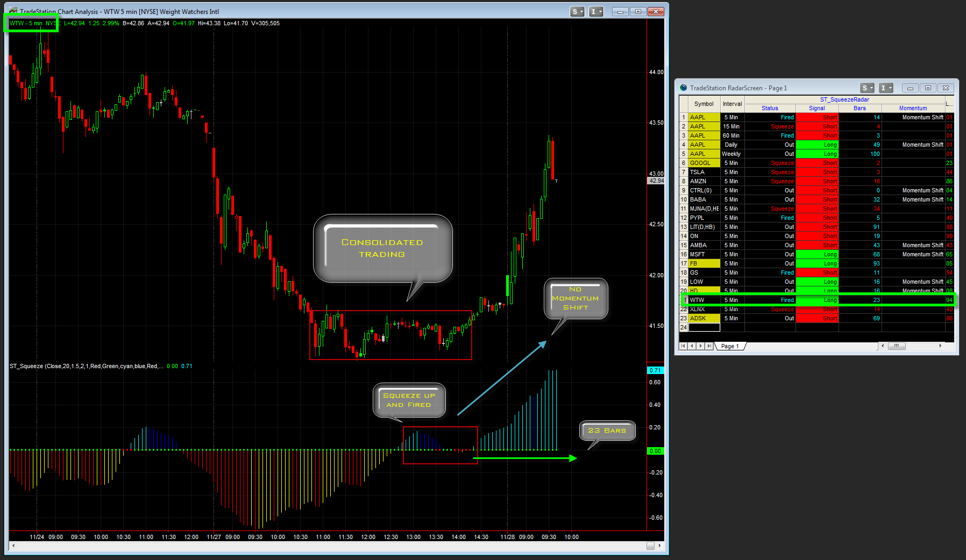Select the WTW symbol cell
The width and height of the screenshot is (966, 560).
[x=704, y=300]
